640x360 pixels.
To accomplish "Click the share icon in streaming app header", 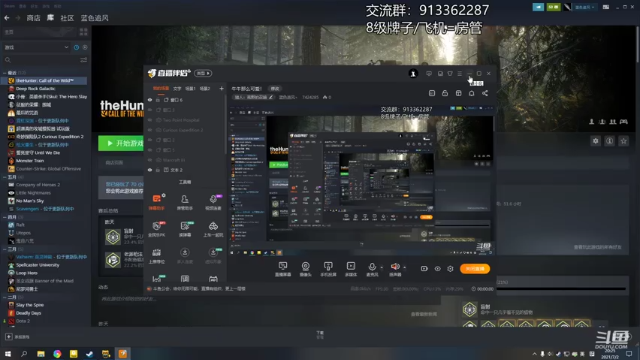I will (x=485, y=93).
